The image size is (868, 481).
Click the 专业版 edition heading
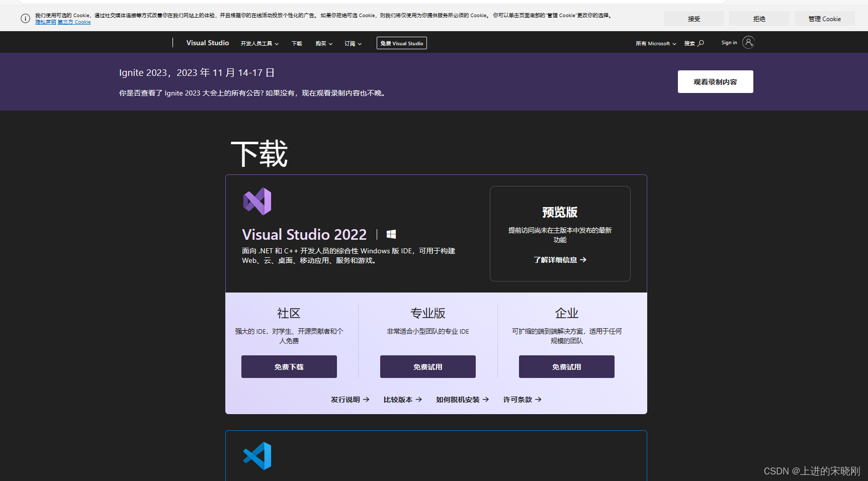coord(428,313)
